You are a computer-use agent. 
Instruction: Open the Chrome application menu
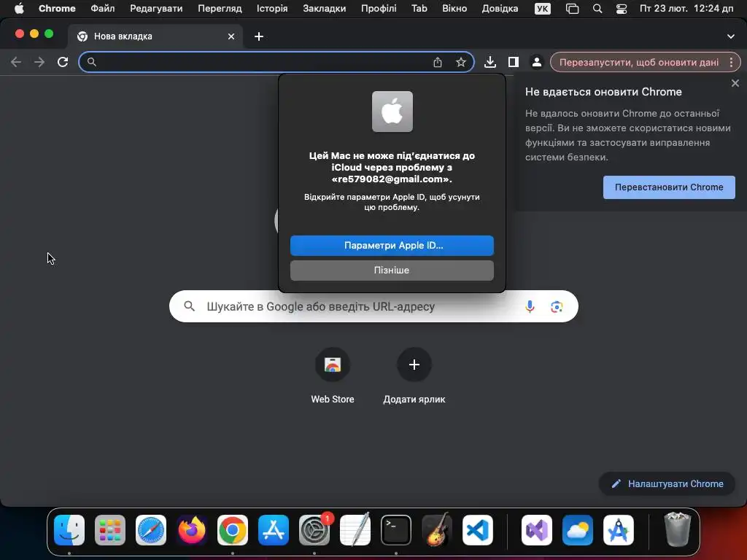click(x=57, y=9)
